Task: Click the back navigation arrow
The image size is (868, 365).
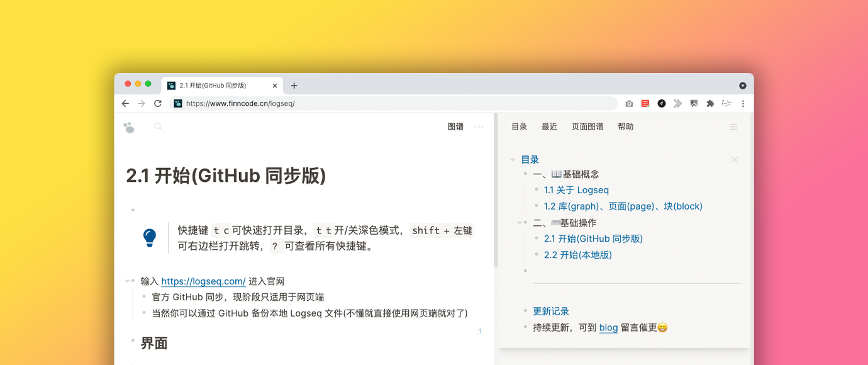Action: [125, 103]
